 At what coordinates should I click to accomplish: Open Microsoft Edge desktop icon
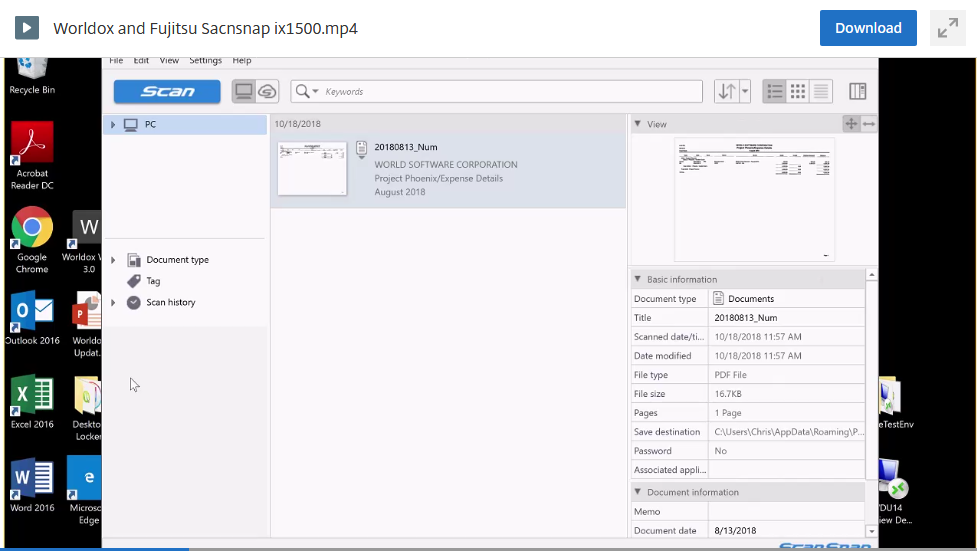[84, 491]
